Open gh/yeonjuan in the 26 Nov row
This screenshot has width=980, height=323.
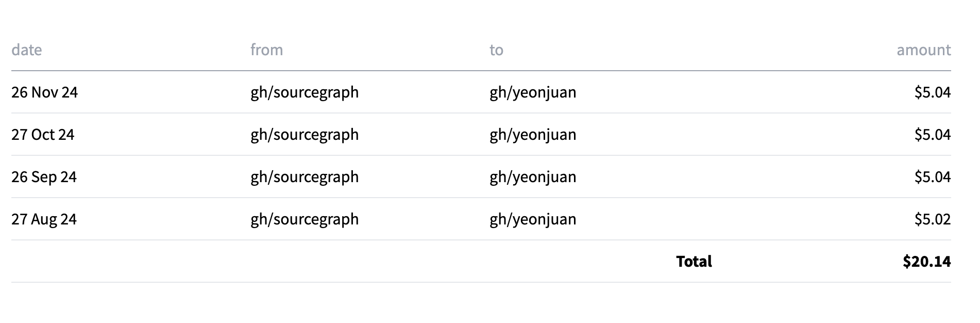[x=533, y=92]
